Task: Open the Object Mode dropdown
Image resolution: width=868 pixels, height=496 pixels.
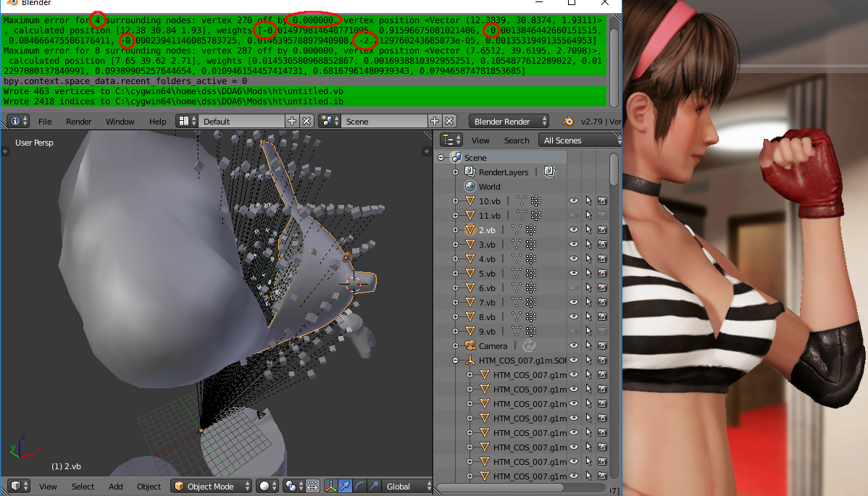Action: (x=211, y=486)
